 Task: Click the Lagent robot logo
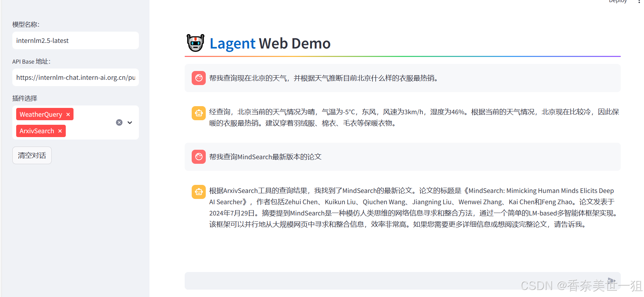(x=196, y=43)
